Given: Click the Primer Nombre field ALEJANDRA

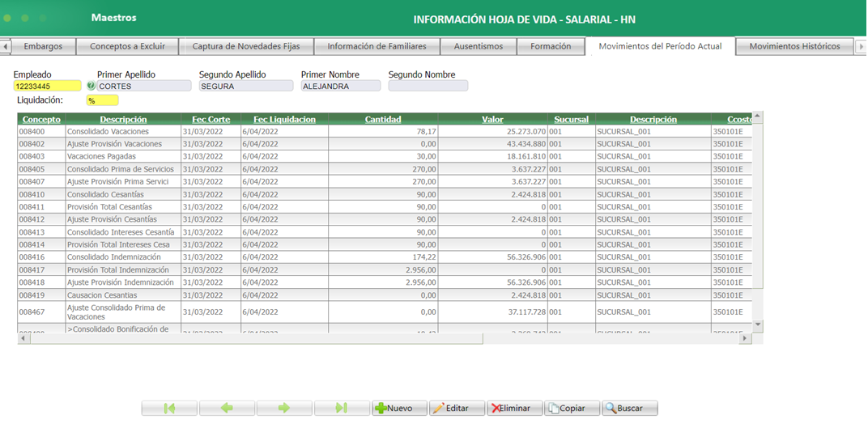Looking at the screenshot, I should coord(340,86).
